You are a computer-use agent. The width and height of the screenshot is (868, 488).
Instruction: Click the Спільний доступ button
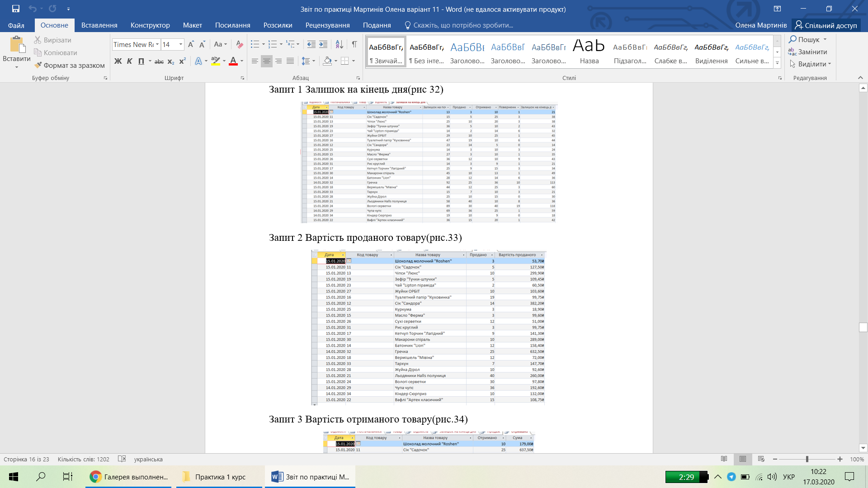pyautogui.click(x=826, y=25)
